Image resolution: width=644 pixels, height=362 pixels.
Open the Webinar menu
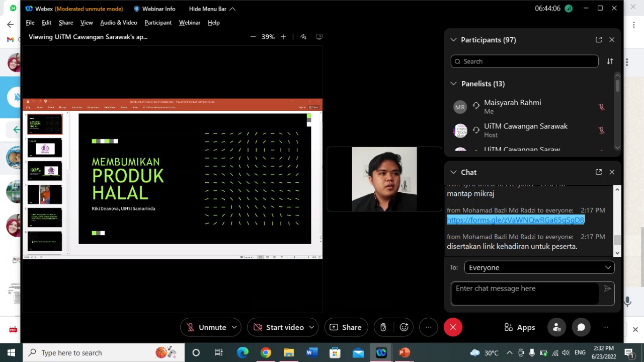(190, 23)
